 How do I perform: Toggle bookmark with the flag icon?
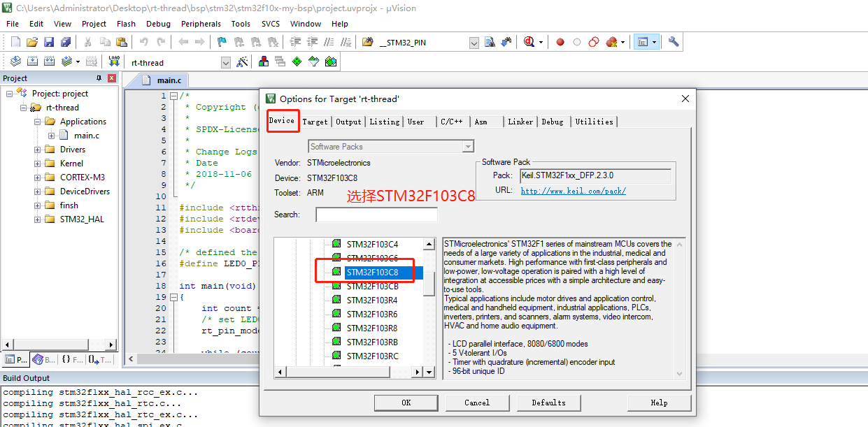click(x=222, y=42)
